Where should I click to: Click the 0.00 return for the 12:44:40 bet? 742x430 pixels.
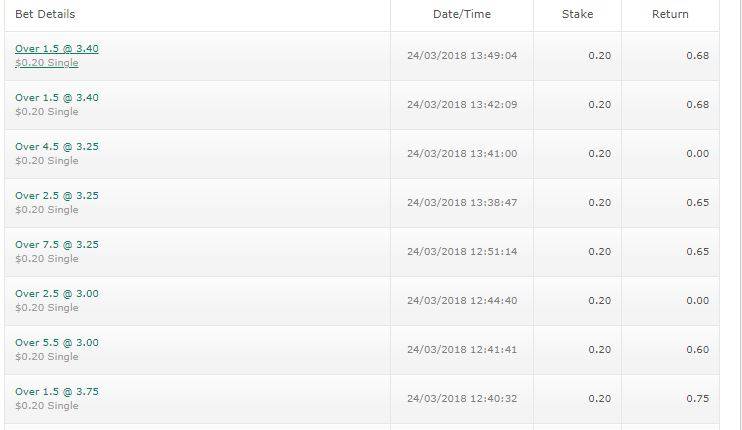pos(697,301)
